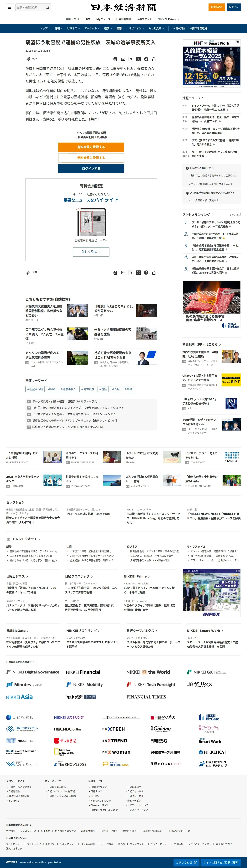This screenshot has height=868, width=247.
Task: Click the top share/export icon
Action: click(x=154, y=59)
